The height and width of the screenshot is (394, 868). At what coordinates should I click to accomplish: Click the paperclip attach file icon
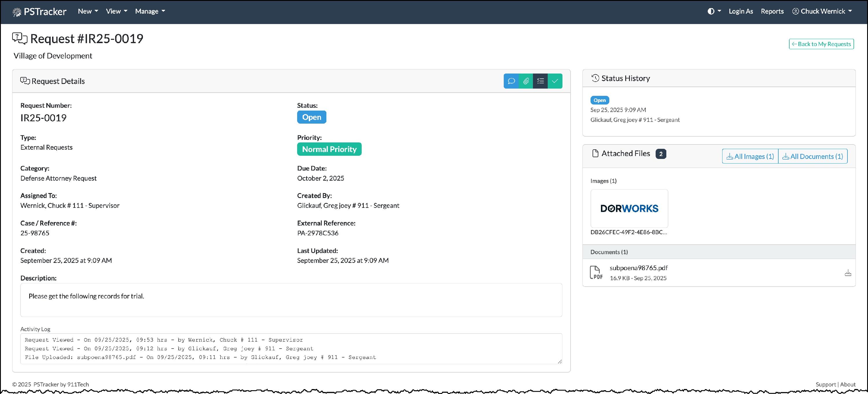coord(526,81)
